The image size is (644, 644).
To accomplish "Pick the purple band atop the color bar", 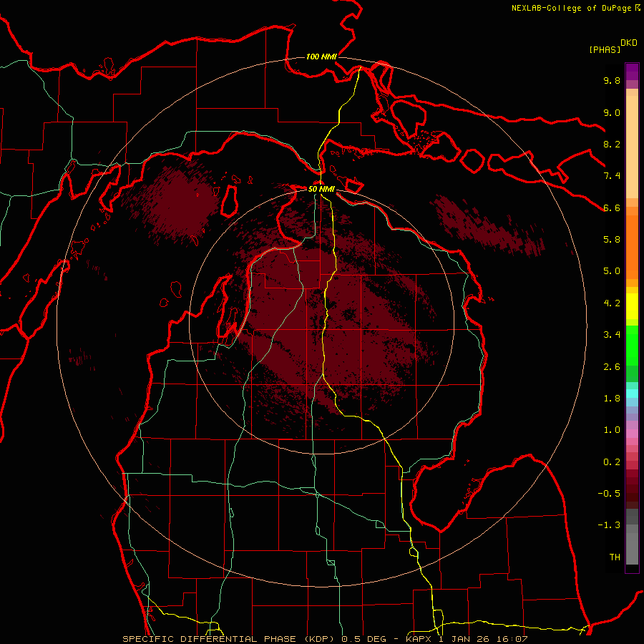I will coord(632,72).
